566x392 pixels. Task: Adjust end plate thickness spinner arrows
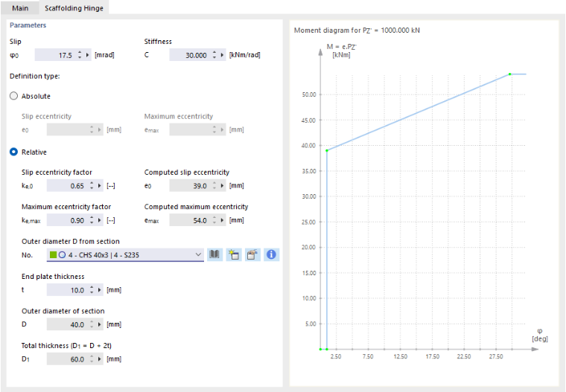[92, 290]
